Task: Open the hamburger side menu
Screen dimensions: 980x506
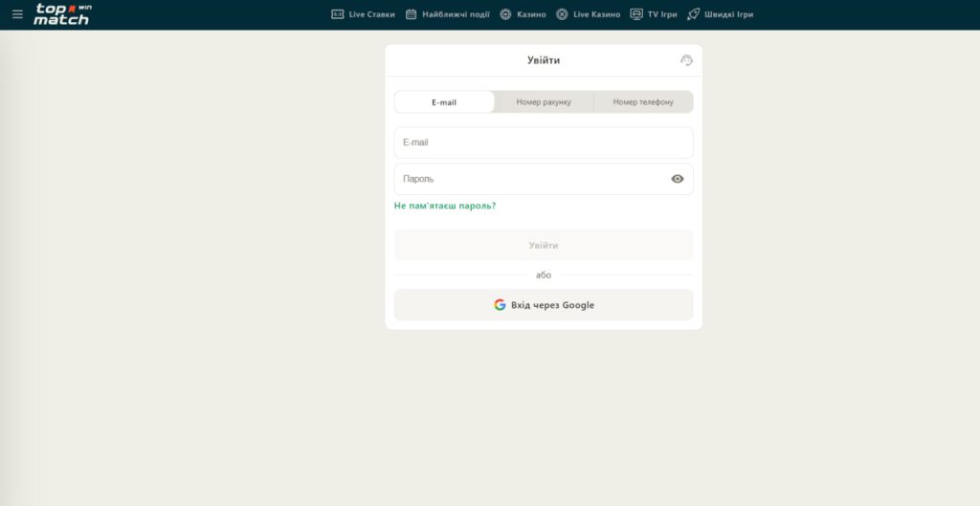Action: coord(17,14)
